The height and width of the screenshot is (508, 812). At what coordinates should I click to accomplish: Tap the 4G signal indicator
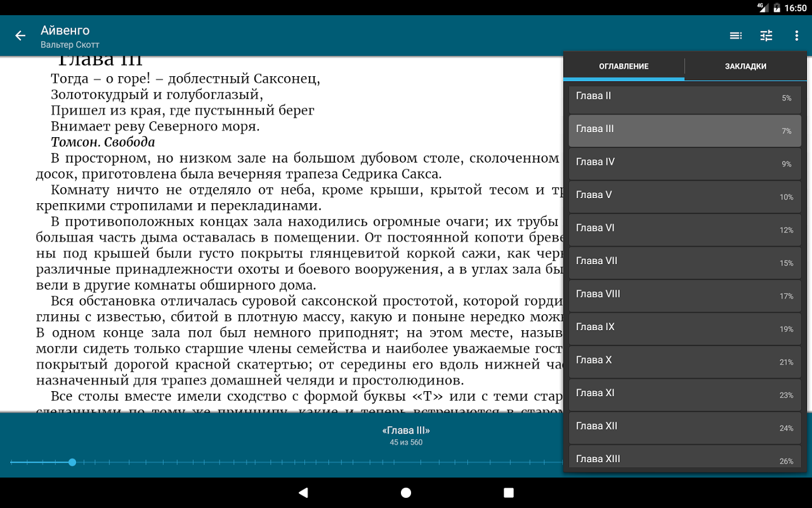762,7
